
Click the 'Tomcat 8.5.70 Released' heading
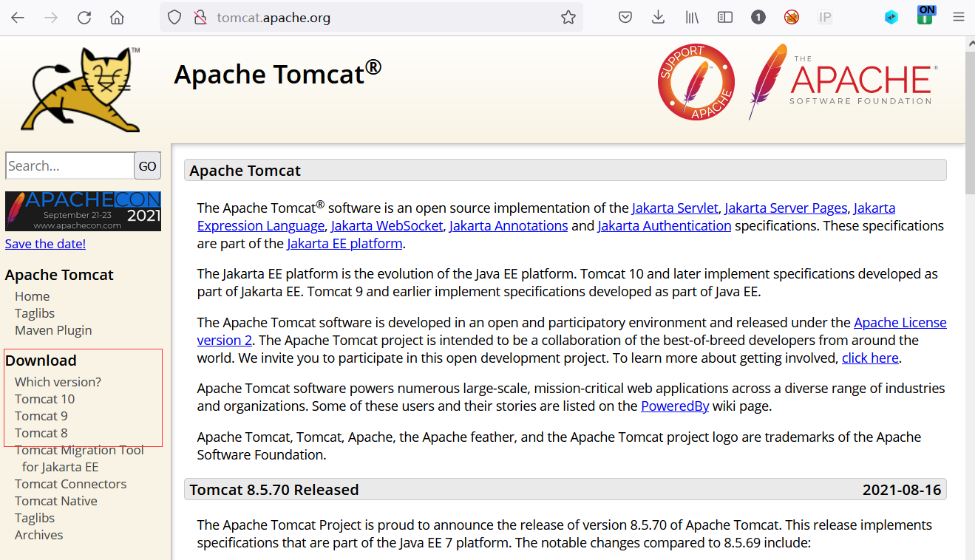274,490
